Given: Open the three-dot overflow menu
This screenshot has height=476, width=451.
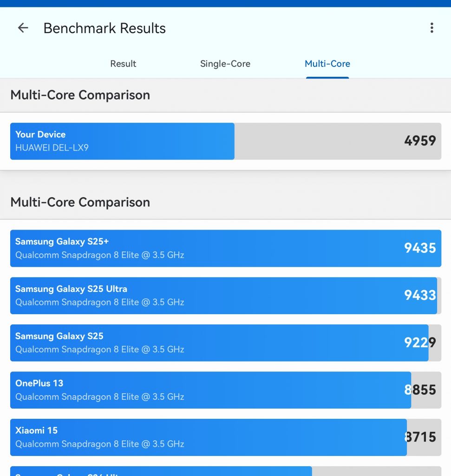Looking at the screenshot, I should point(432,28).
